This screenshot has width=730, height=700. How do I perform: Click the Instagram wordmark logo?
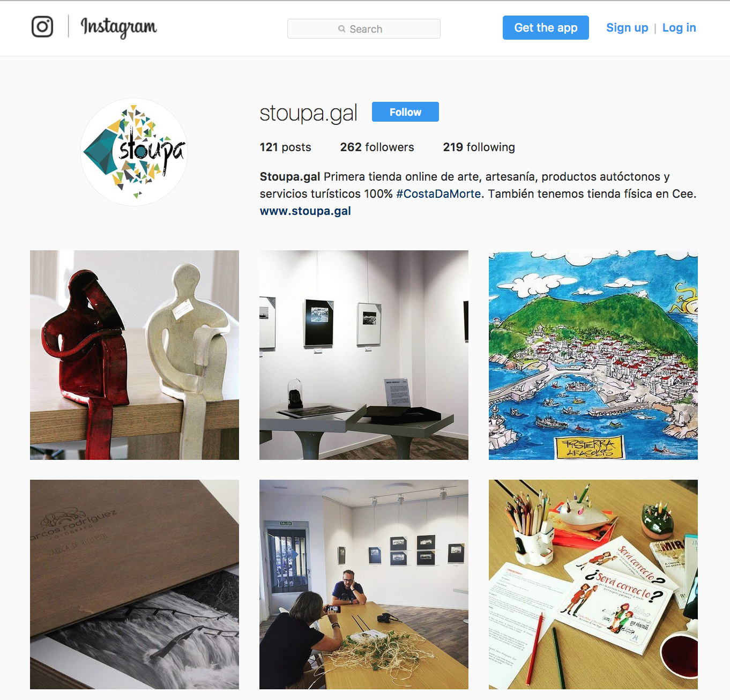point(118,27)
